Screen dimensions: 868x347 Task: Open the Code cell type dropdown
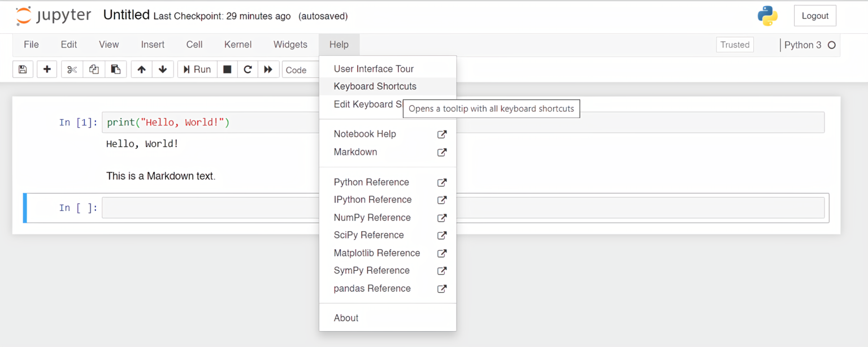301,70
